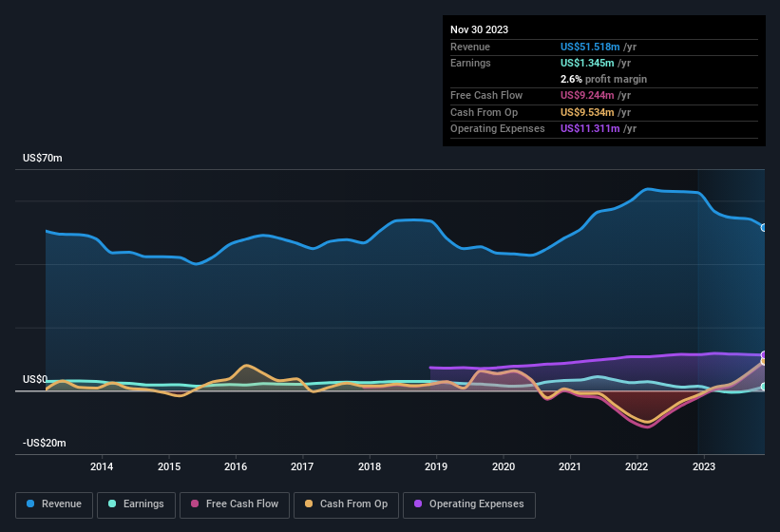Viewport: 780px width, 532px height.
Task: Click the US$9.244m free cash flow value
Action: (x=587, y=95)
